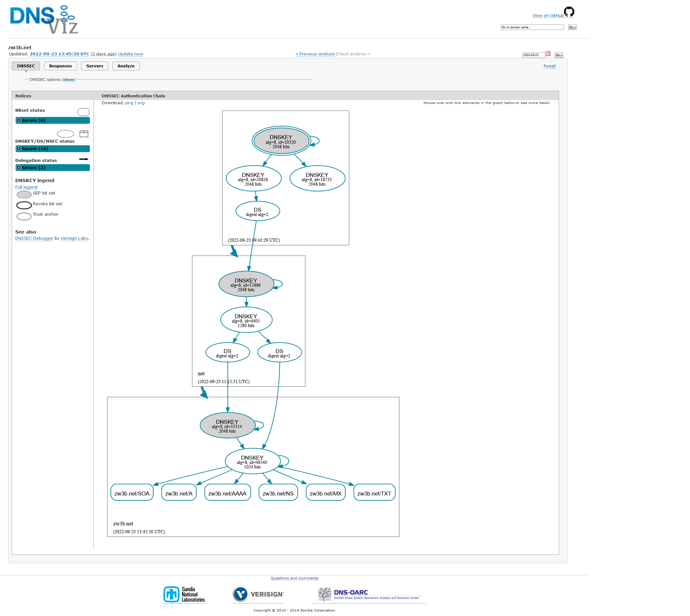The image size is (690, 616).
Task: Click the DNS-OARC logo
Action: point(368,595)
